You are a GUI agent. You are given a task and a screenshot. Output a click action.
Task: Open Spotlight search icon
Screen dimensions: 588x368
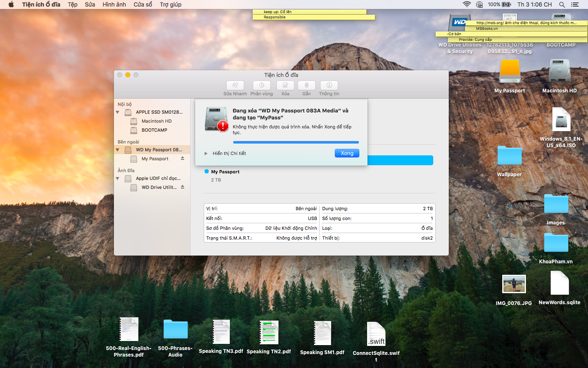pyautogui.click(x=562, y=4)
